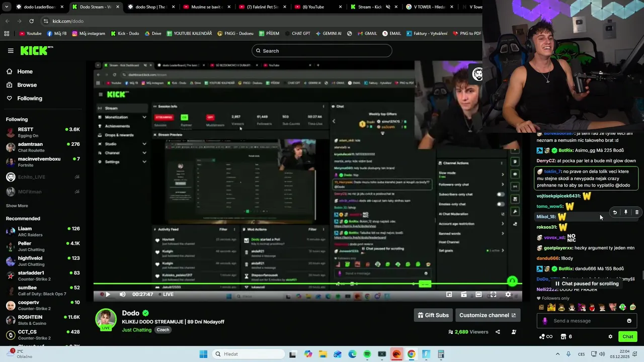644x362 pixels.
Task: Pin Mikol_18's chat message
Action: point(626,212)
